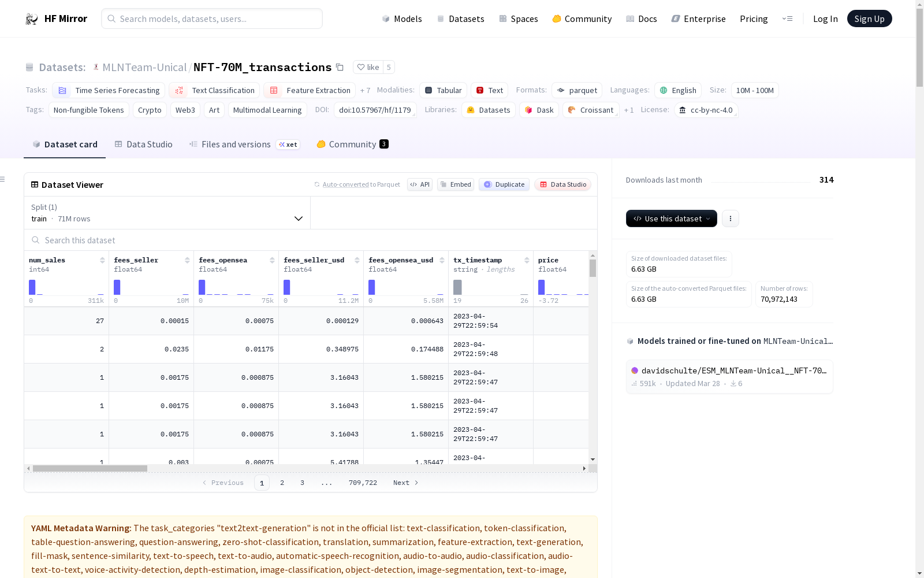Click the Sign Up button
The width and height of the screenshot is (924, 578).
point(870,18)
